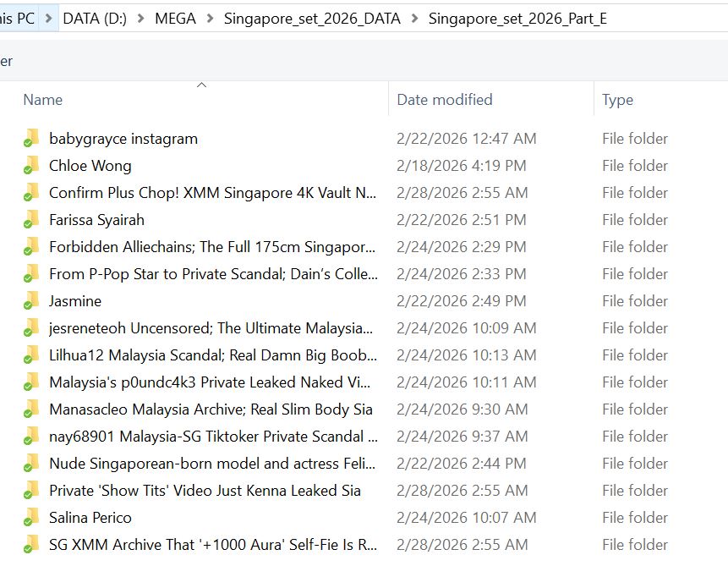
Task: Click date 2/24/2026 2:33 PM
Action: (461, 273)
